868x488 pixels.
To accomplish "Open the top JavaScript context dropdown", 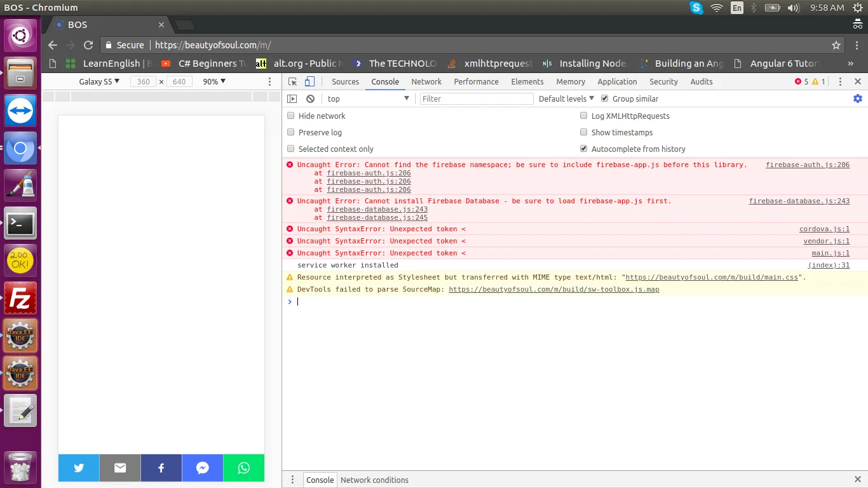I will coord(368,98).
